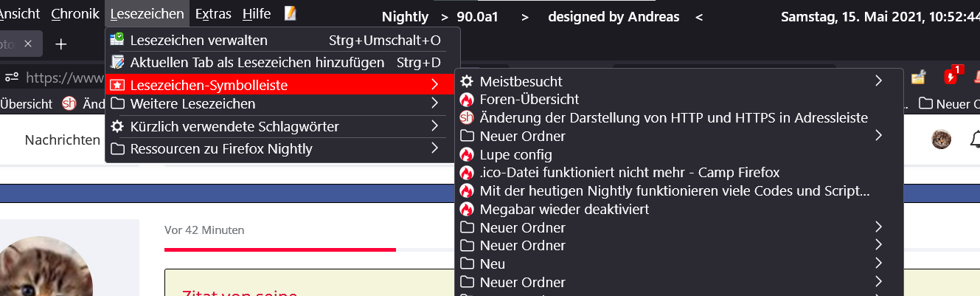This screenshot has height=296, width=980.
Task: Expand the Meistbesucht submenu arrow
Action: tap(878, 81)
